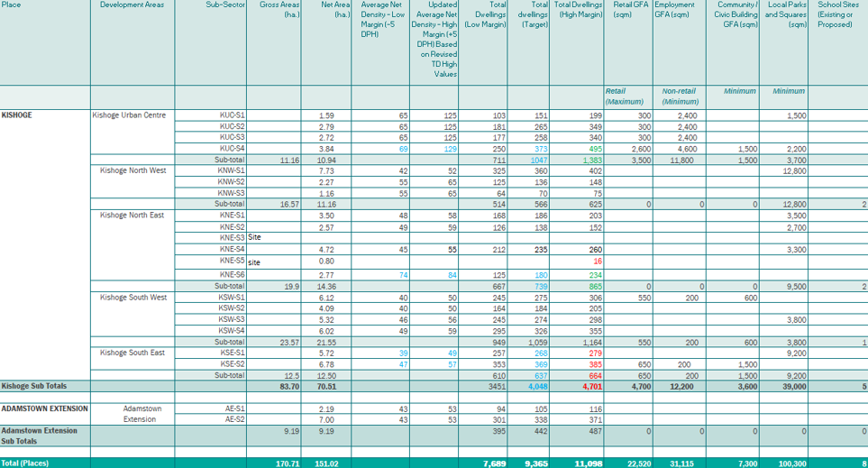Select the 'KSE-S2' sub-sector cell
The width and height of the screenshot is (868, 468).
coord(233,364)
